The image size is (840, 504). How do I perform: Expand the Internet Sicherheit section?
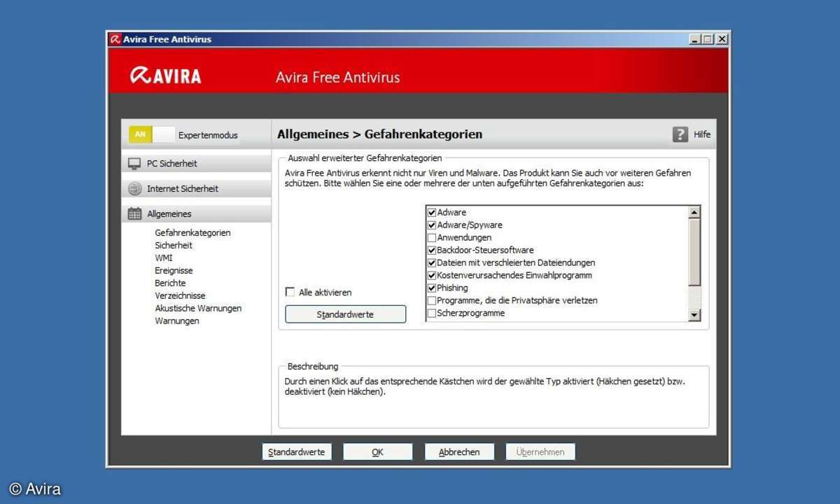(x=196, y=188)
